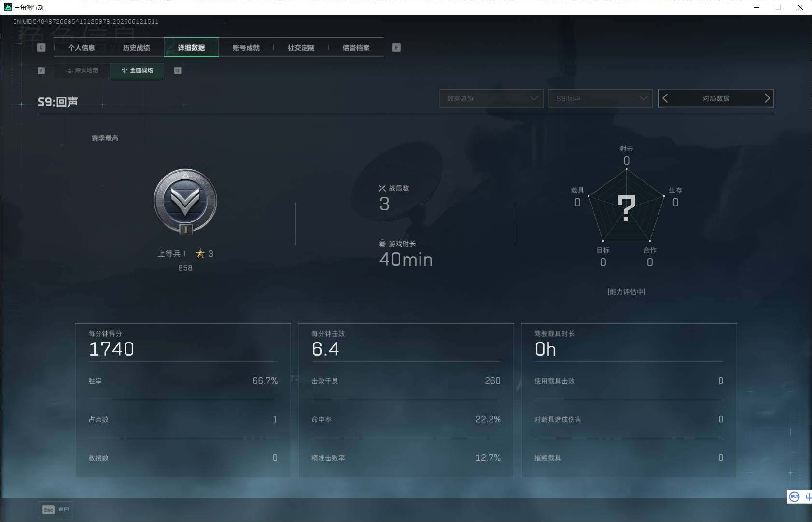This screenshot has height=522, width=812.
Task: Click the 对局数据 selector label
Action: coord(716,98)
